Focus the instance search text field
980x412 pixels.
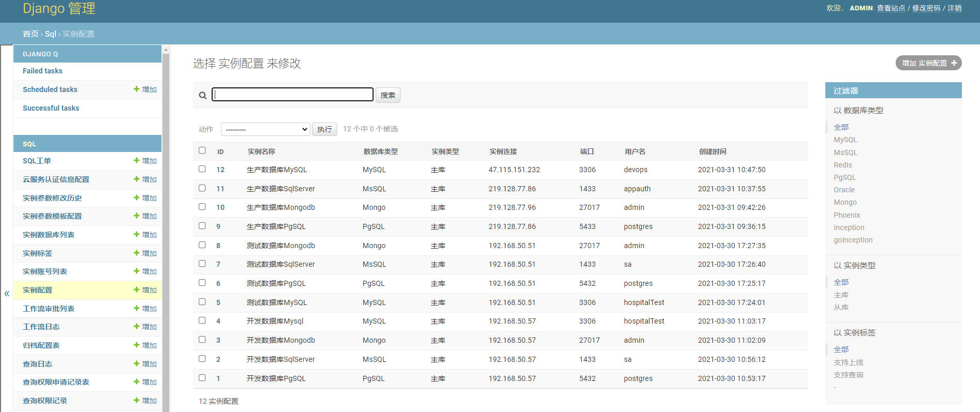pyautogui.click(x=293, y=95)
